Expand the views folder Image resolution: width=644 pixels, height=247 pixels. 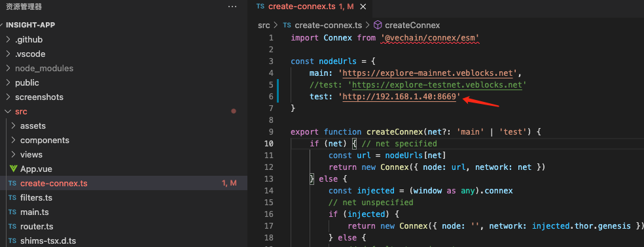click(31, 155)
